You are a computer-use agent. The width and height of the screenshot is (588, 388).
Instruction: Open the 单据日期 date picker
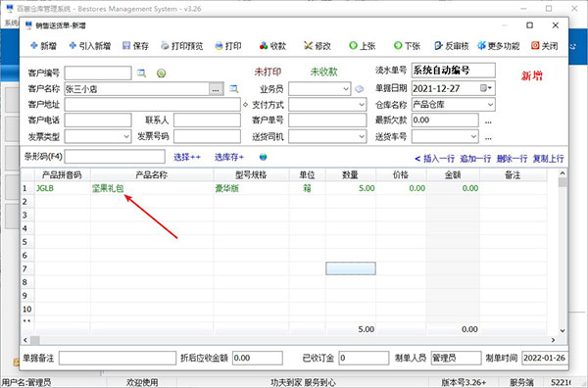click(x=486, y=88)
